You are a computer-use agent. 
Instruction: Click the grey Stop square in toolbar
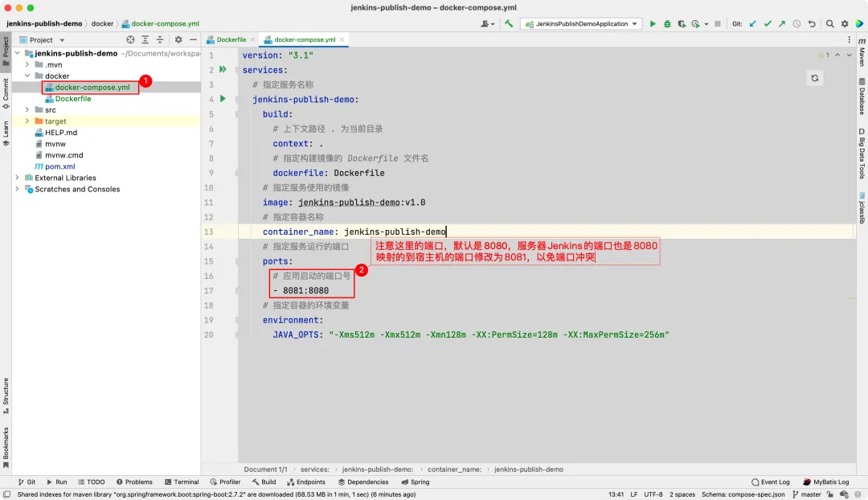pyautogui.click(x=718, y=24)
